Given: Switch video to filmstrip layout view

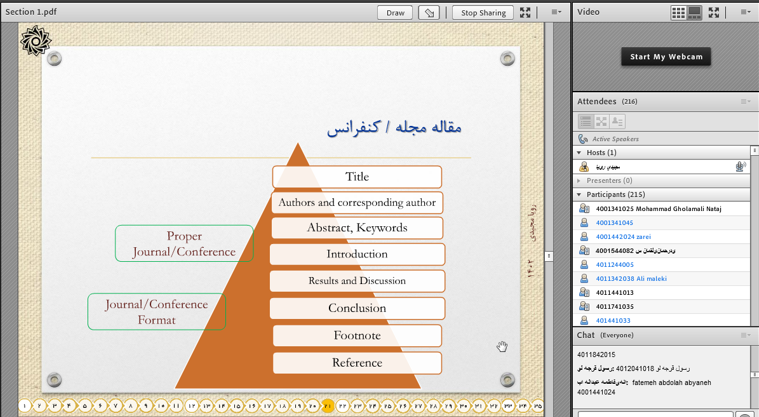Looking at the screenshot, I should point(694,13).
